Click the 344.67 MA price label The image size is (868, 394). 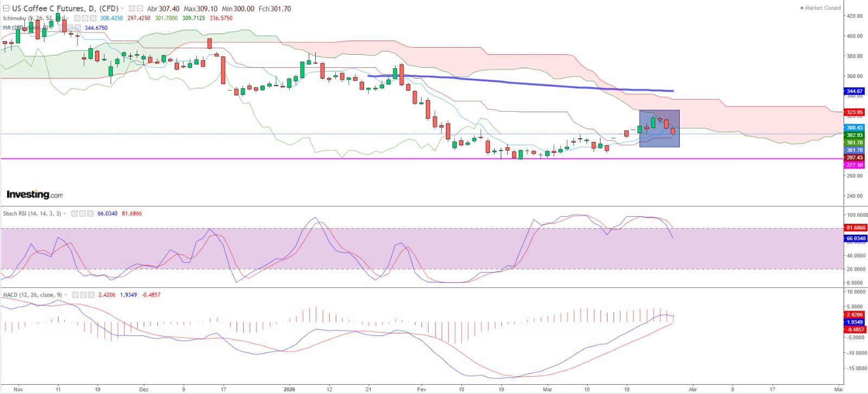point(854,92)
